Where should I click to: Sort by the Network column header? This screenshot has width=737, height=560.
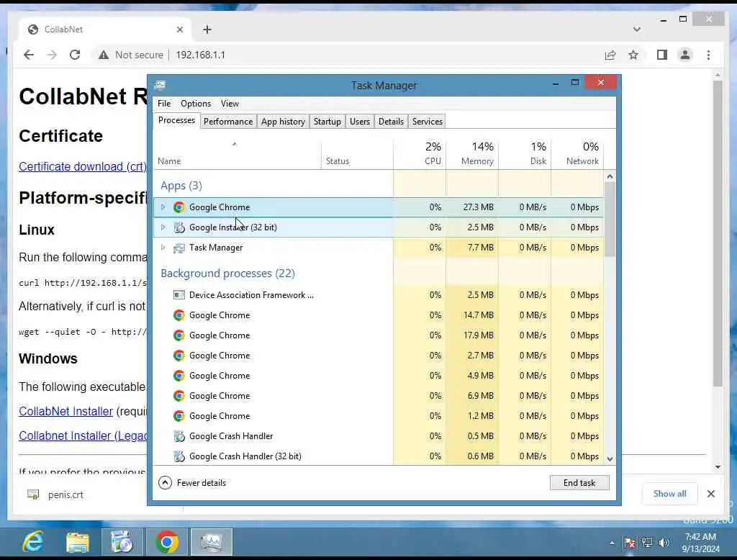click(578, 155)
